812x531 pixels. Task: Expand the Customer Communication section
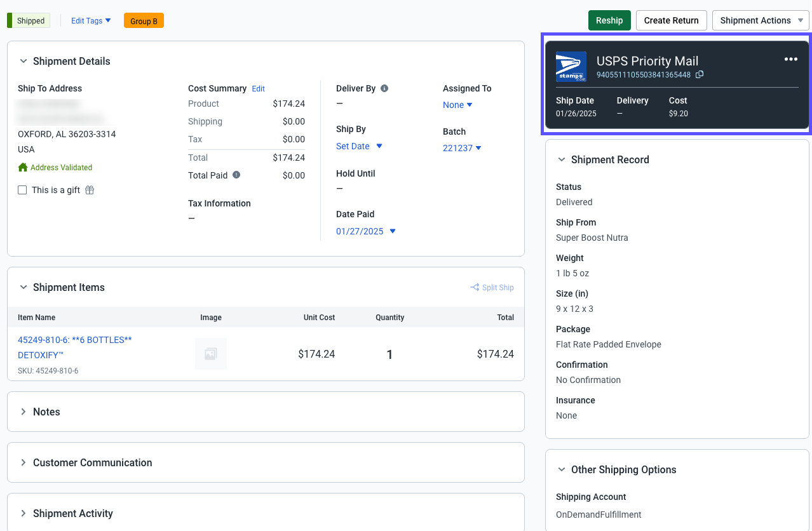[92, 462]
